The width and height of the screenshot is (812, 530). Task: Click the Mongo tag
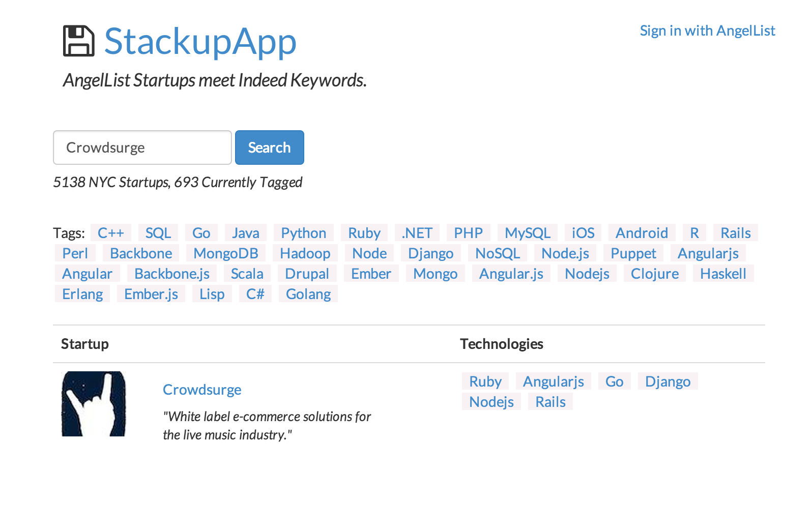436,274
